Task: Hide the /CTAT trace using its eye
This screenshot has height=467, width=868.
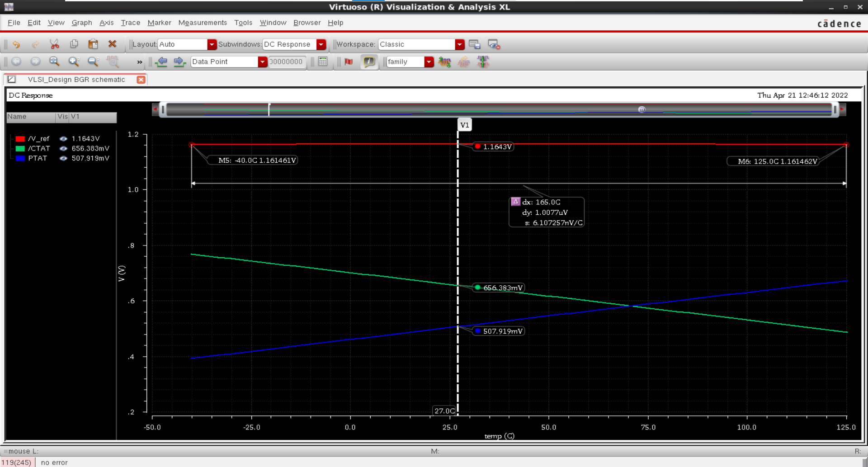Action: point(63,149)
